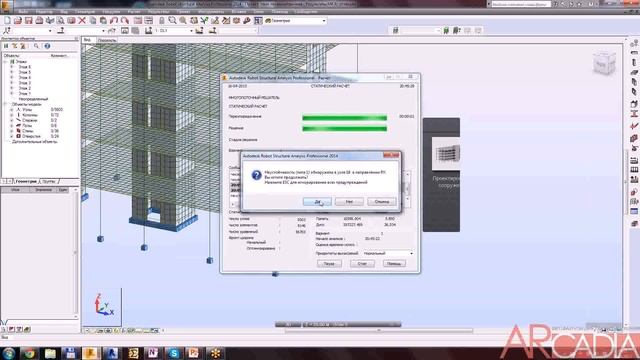Image resolution: width=640 pixels, height=360 pixels.
Task: Open OneNote from the taskbar
Action: pyautogui.click(x=153, y=353)
